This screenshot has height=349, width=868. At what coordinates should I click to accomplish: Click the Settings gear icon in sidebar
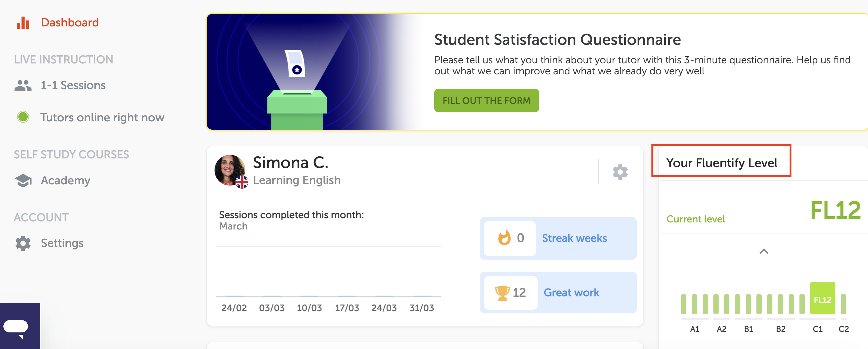[23, 243]
